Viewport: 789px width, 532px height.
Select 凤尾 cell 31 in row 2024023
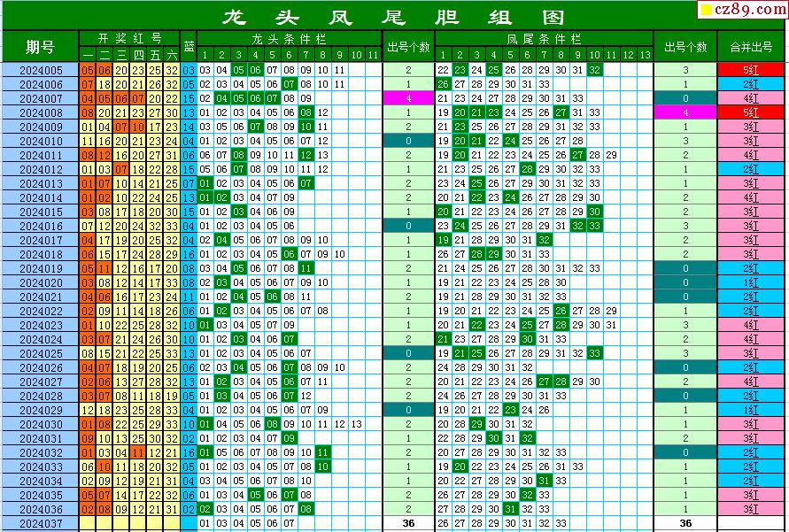611,326
